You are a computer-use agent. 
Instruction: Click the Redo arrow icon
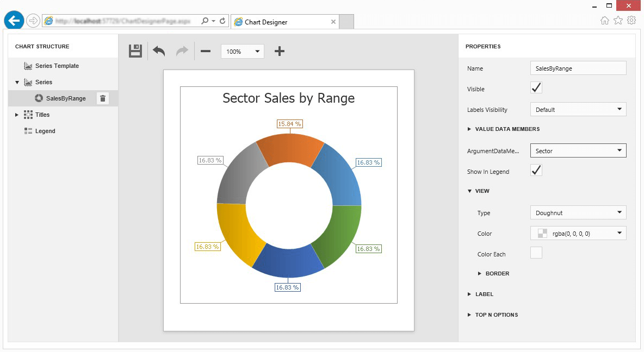[x=182, y=51]
